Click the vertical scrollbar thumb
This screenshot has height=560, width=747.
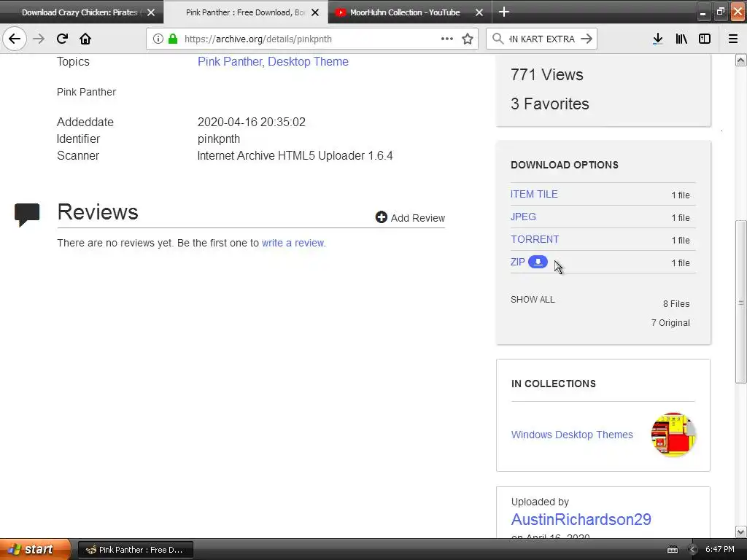(741, 301)
